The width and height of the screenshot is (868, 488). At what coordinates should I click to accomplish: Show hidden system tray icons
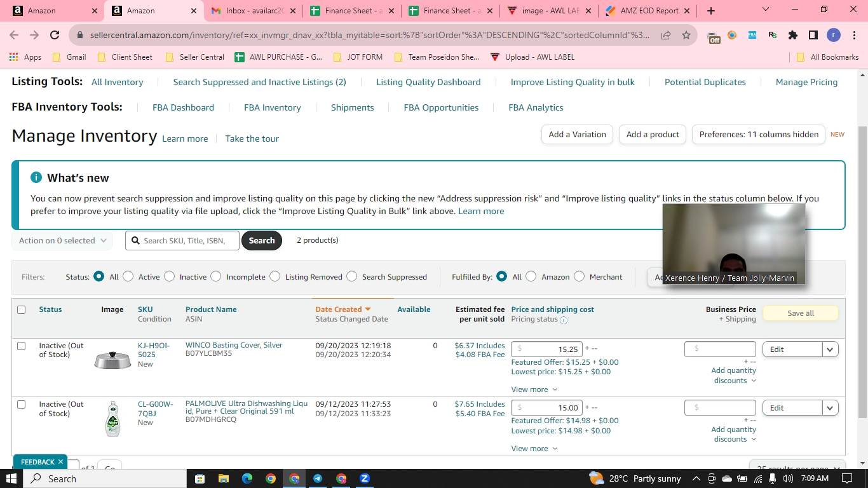click(696, 478)
